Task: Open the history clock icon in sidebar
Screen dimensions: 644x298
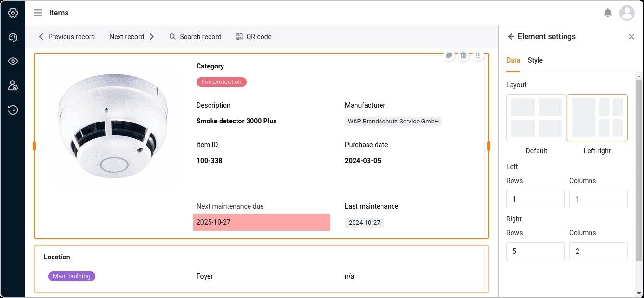Action: pos(13,110)
